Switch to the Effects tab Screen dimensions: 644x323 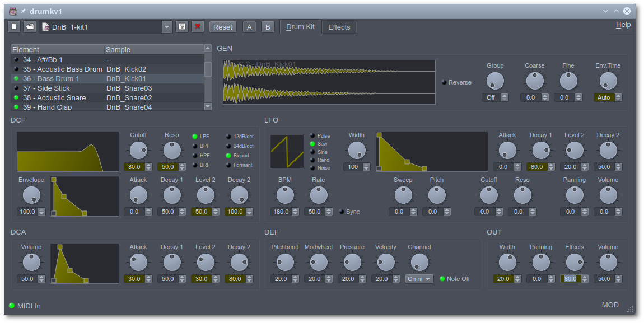[339, 27]
